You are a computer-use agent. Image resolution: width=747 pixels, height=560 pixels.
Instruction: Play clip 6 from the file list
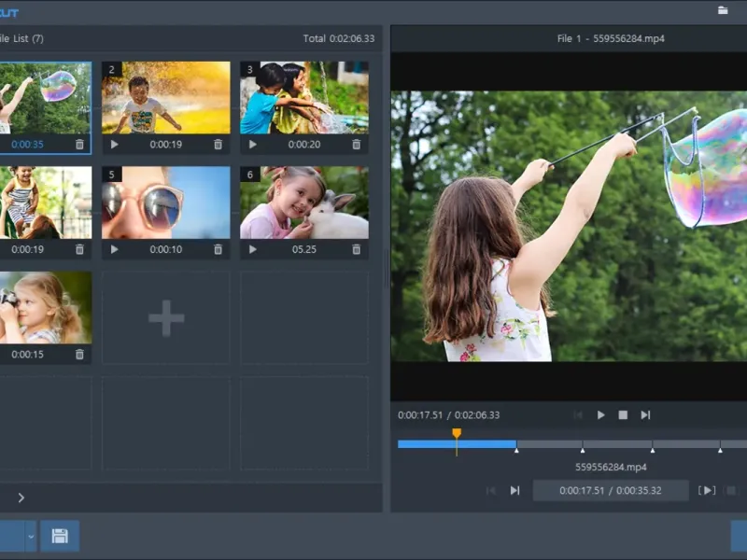point(252,249)
